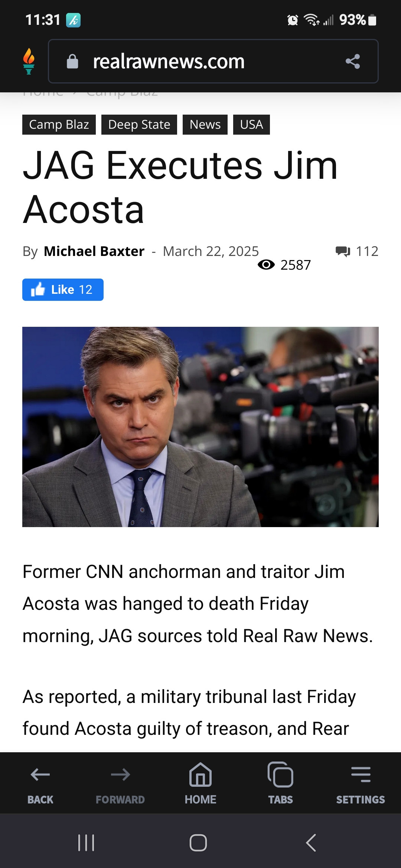Viewport: 401px width, 868px height.
Task: Tap the Android recent apps button
Action: (86, 843)
